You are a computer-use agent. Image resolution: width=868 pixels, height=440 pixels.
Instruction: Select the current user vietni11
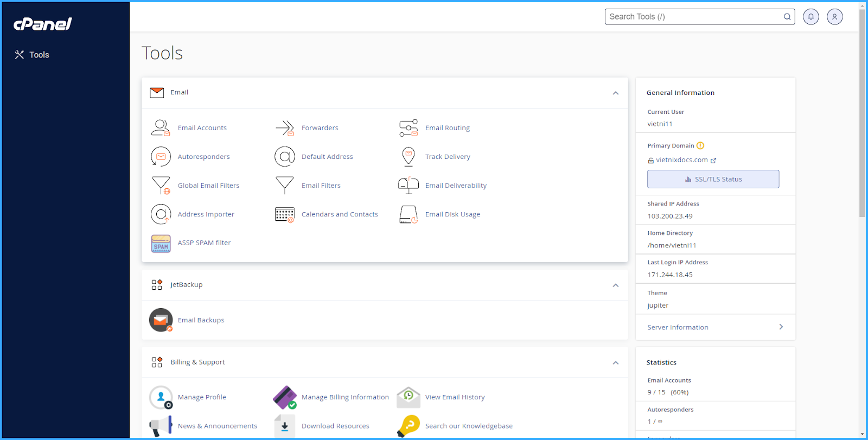660,124
